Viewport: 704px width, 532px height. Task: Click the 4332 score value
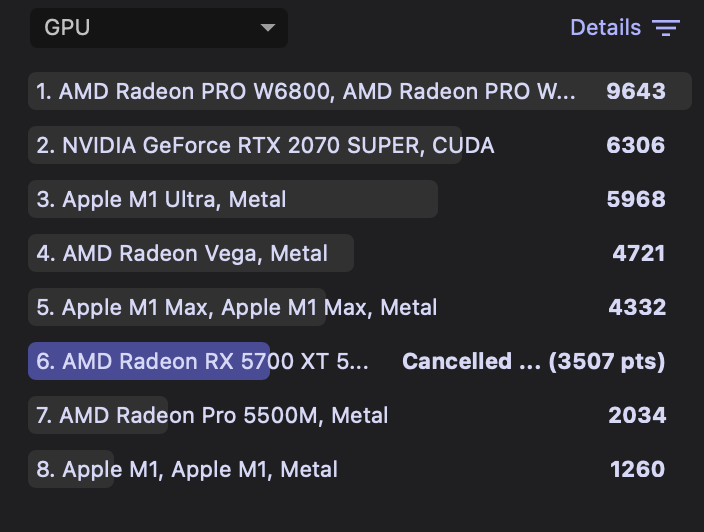point(637,307)
